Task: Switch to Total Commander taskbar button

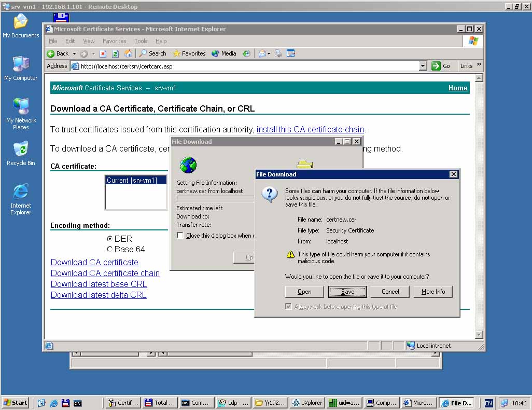Action: [160, 403]
